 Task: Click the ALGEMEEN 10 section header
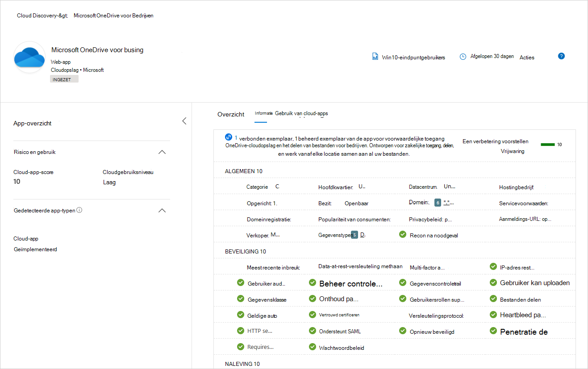pos(244,171)
